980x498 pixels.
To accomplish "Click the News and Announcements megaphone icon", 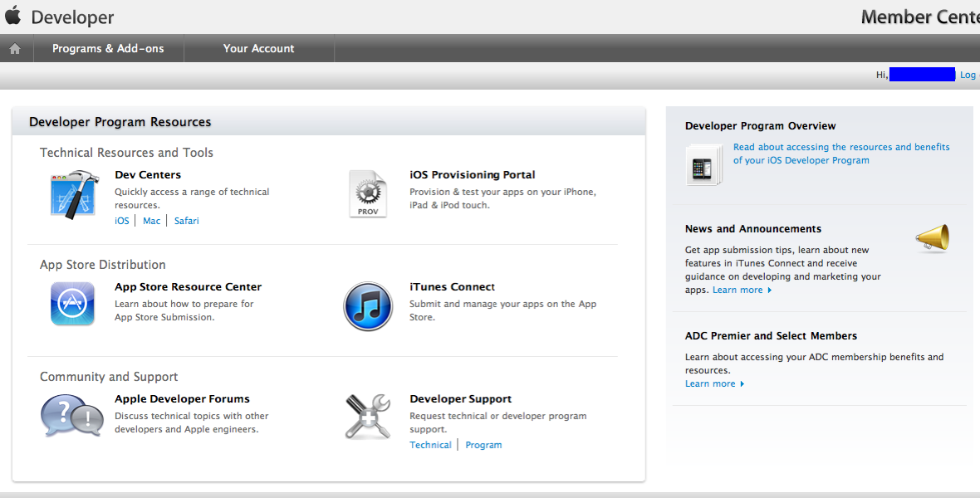I will click(x=932, y=239).
